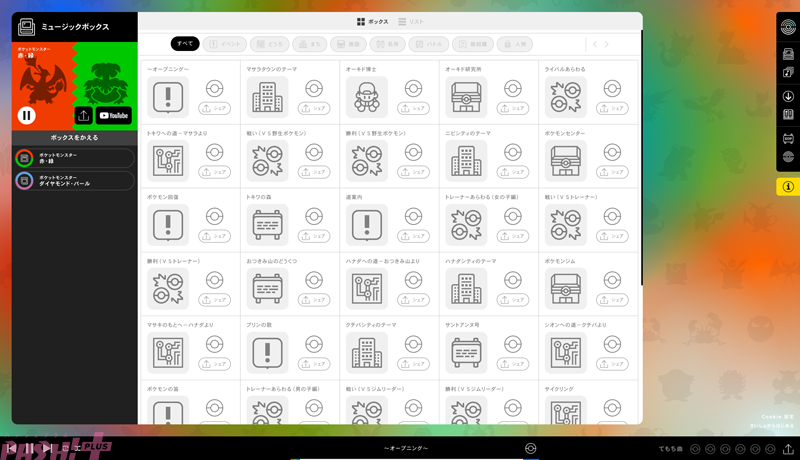The width and height of the screenshot is (800, 460).
Task: Open the YouTube link button
Action: 114,116
